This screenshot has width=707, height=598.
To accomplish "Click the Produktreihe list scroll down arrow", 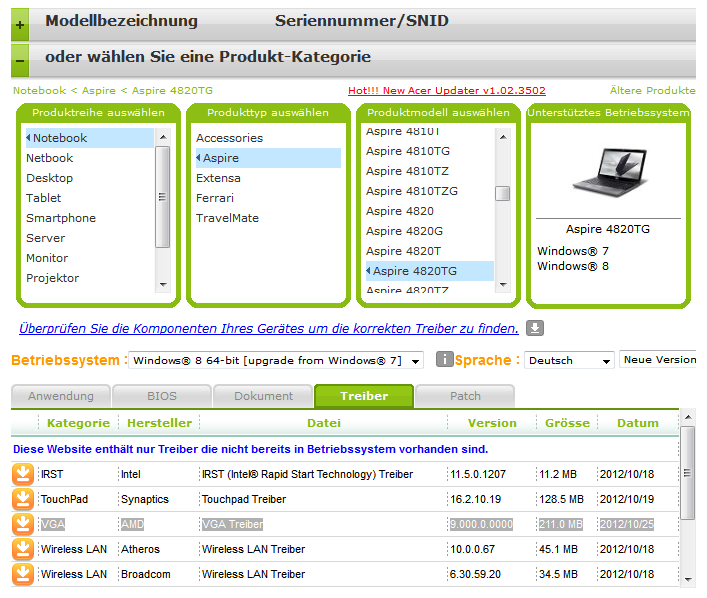I will (163, 285).
